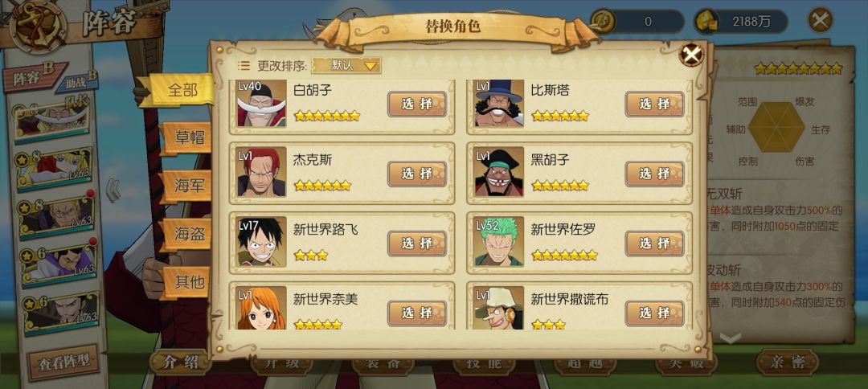Click the 更改排序 list icon
Viewport: 868px width, 389px height.
click(244, 66)
